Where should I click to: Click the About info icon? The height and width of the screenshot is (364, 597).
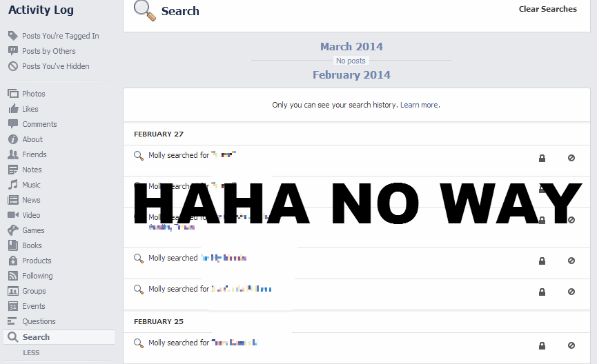tap(13, 139)
